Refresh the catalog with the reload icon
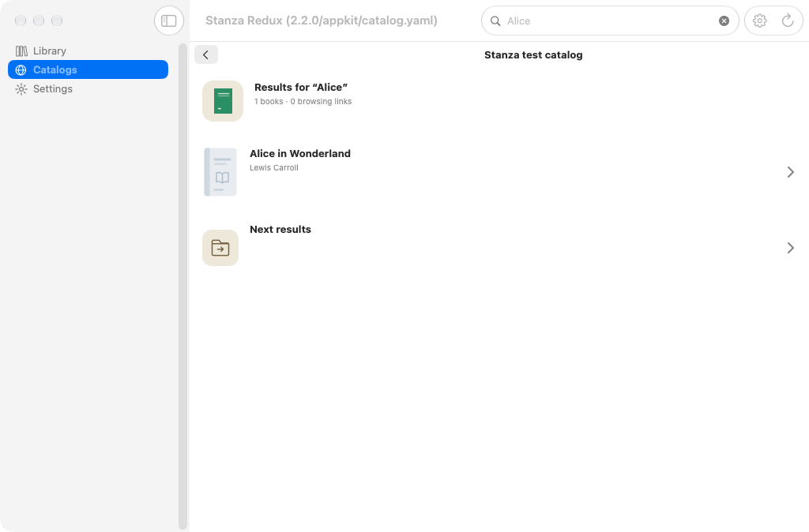 point(788,21)
